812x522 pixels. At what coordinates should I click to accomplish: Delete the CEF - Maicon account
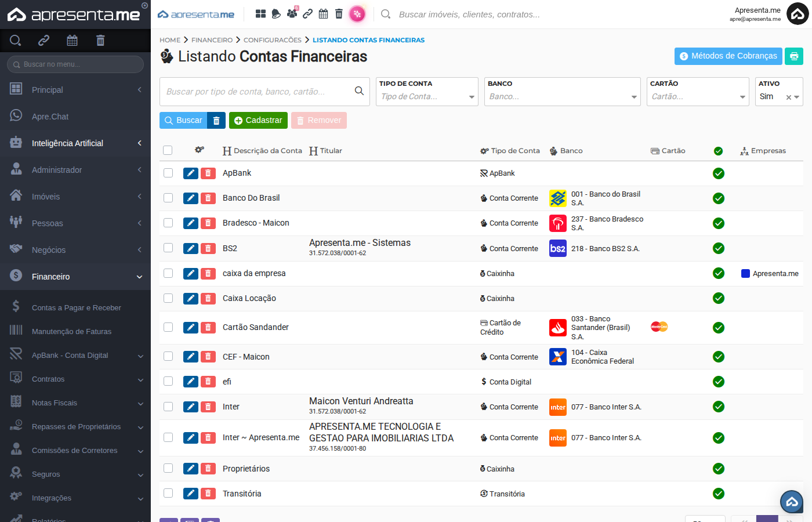208,357
